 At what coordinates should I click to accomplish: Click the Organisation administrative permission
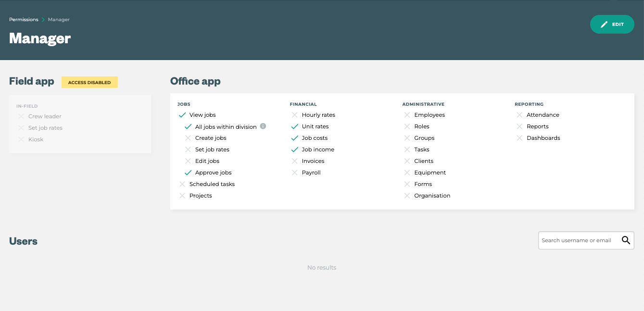432,196
